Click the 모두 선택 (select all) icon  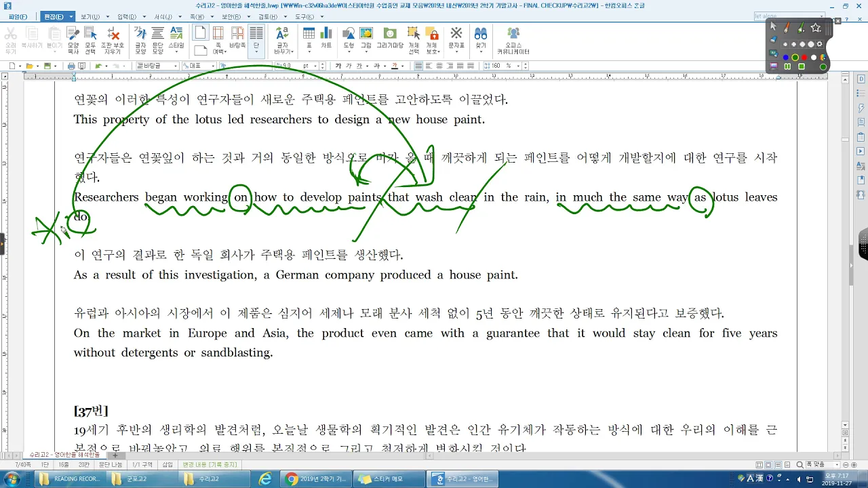(x=90, y=40)
